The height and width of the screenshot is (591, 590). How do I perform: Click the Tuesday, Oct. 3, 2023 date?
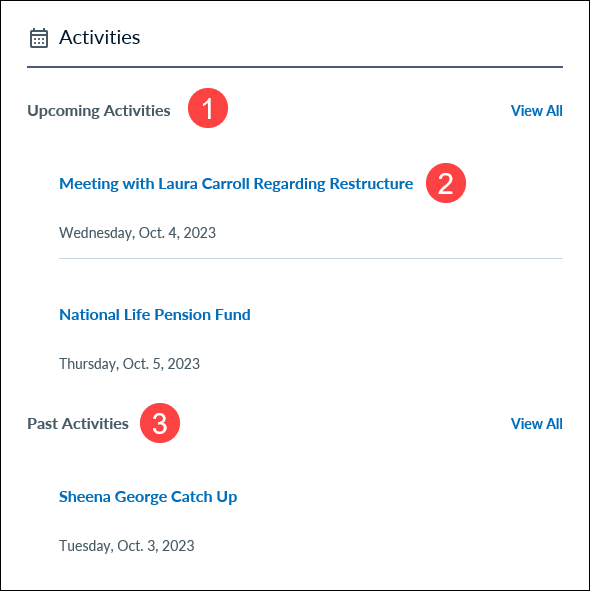point(127,546)
